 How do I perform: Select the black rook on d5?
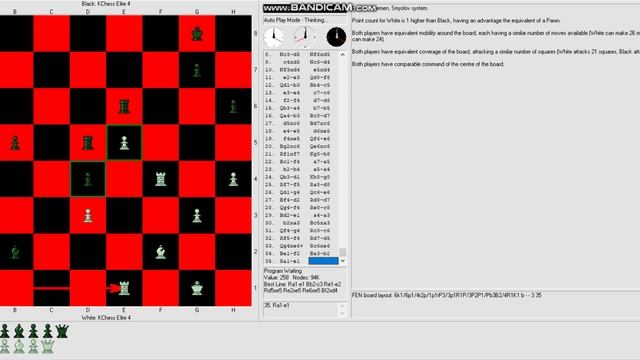[88, 143]
